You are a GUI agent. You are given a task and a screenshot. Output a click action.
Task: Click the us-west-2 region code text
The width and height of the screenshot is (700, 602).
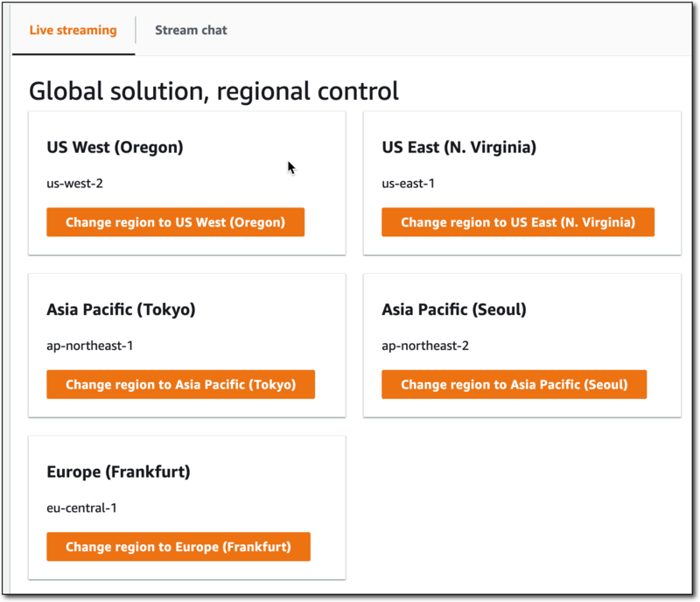coord(75,184)
